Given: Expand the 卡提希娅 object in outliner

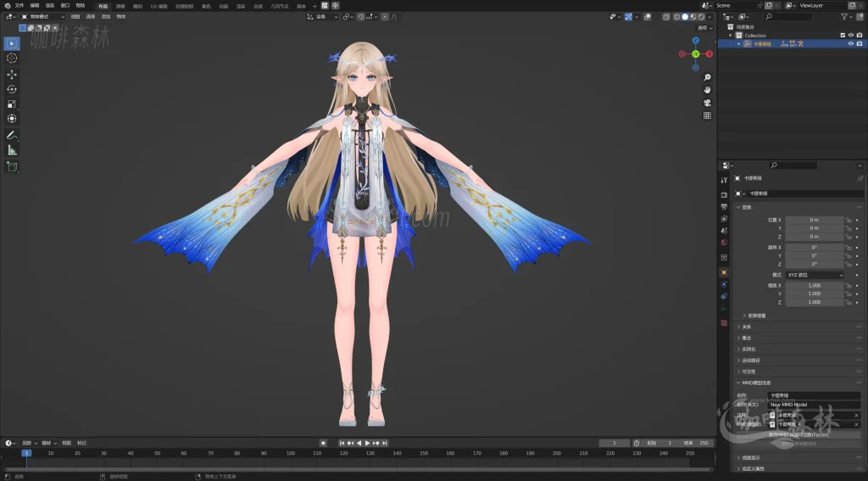Looking at the screenshot, I should pyautogui.click(x=738, y=44).
